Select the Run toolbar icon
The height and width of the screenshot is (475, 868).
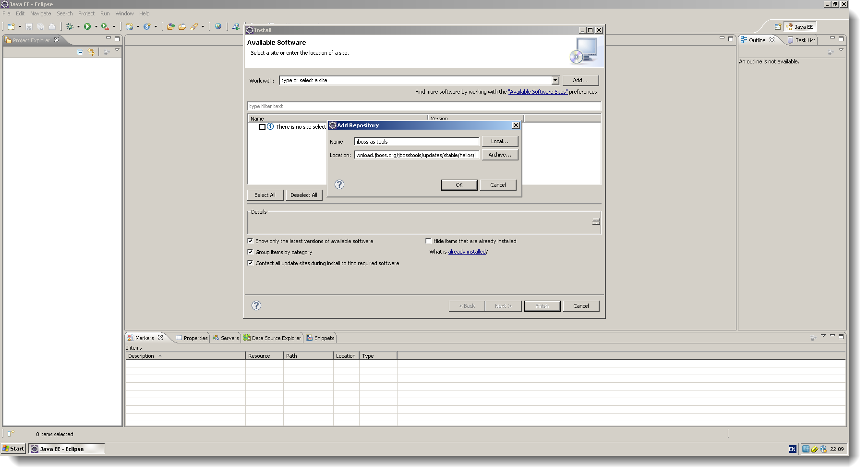pyautogui.click(x=88, y=26)
